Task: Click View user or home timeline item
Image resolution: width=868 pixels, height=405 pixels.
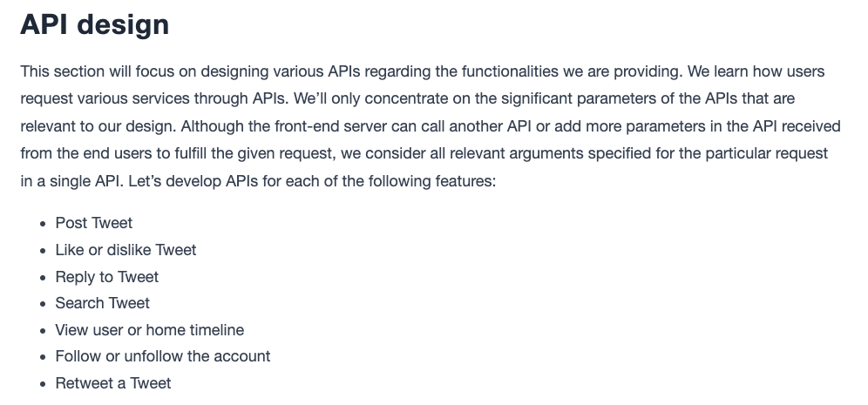Action: (x=150, y=330)
